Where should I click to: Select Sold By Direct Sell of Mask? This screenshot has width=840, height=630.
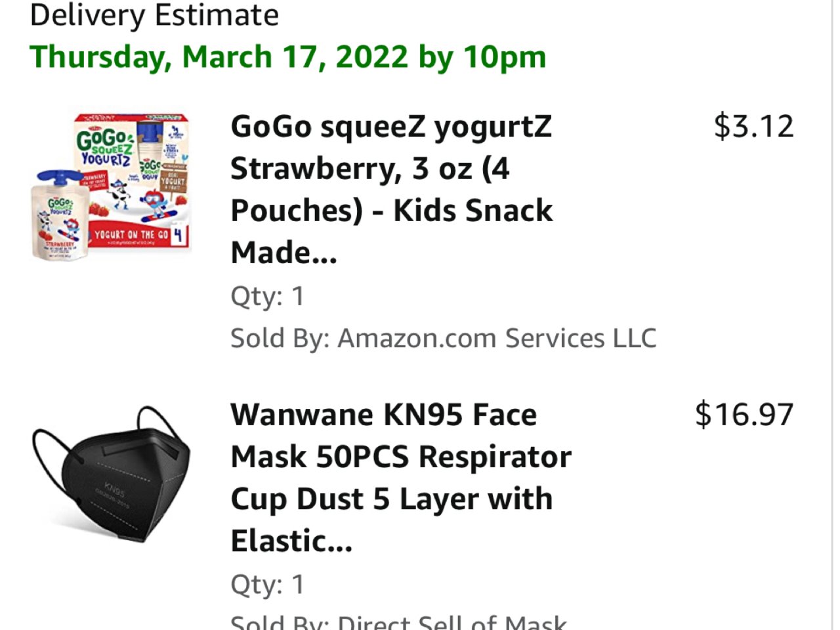[x=398, y=622]
